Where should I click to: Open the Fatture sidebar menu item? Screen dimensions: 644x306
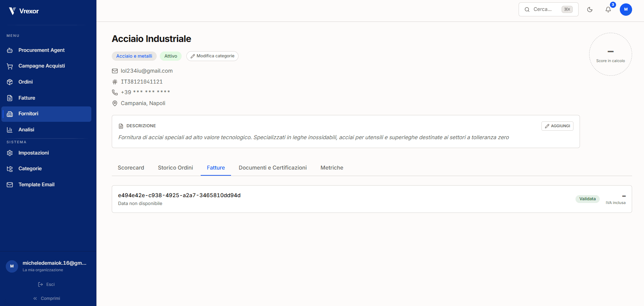[x=46, y=98]
